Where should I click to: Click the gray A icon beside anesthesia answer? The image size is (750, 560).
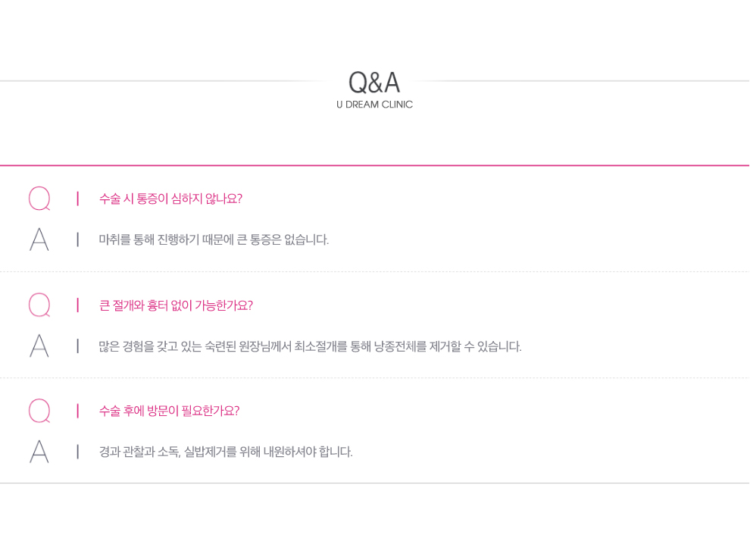coord(39,239)
